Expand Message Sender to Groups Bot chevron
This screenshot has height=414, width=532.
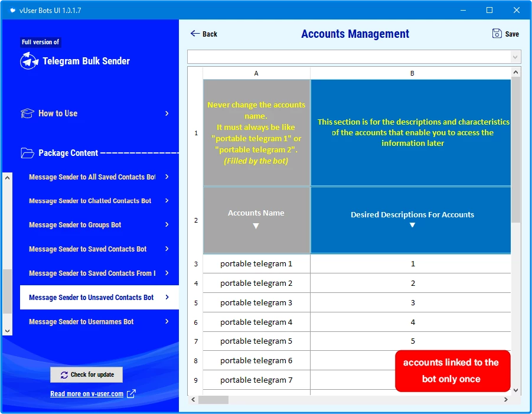click(x=167, y=224)
